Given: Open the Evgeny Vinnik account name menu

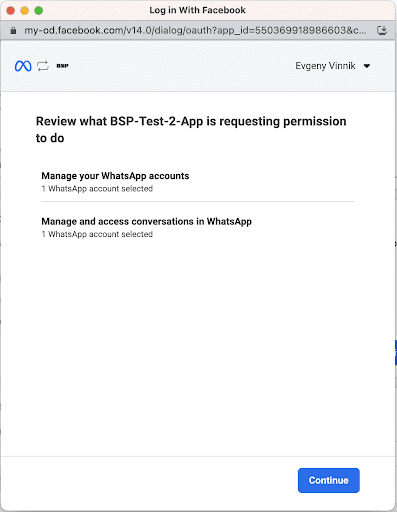Looking at the screenshot, I should 325,66.
